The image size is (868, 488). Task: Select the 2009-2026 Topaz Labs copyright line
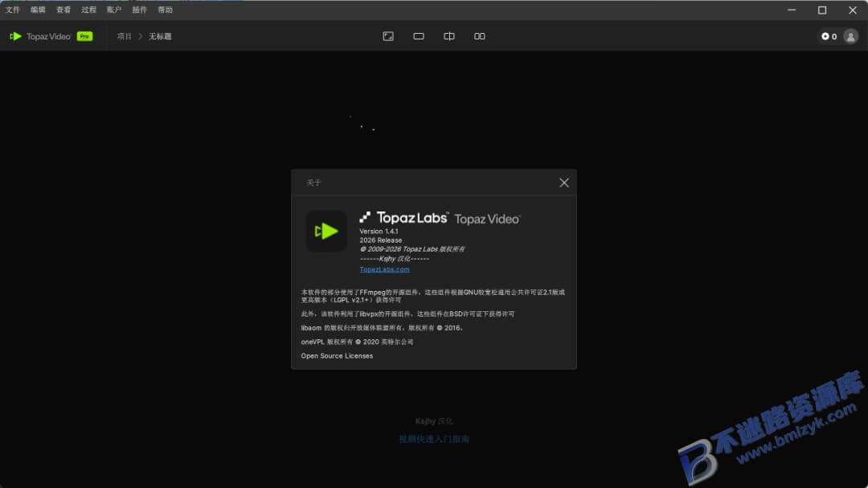[x=412, y=249]
